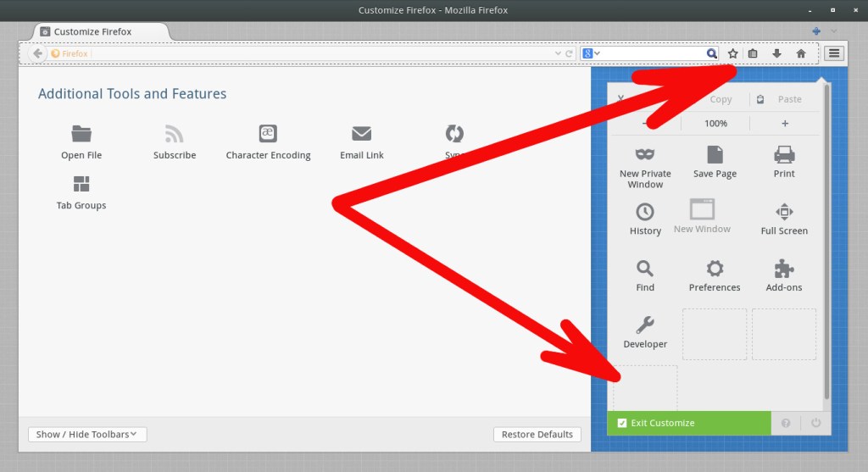Open New Private Window mask icon
Screen dimensions: 868x472
pos(645,154)
